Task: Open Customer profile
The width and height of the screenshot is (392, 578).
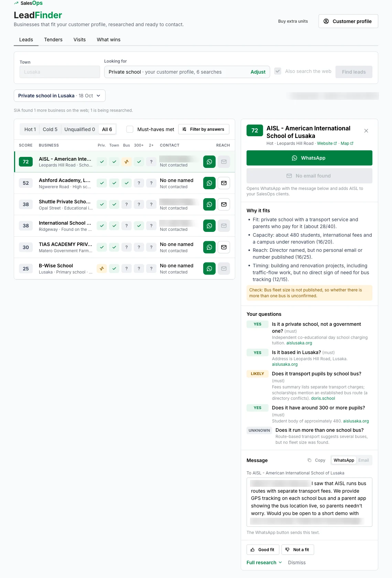Action: (x=348, y=21)
